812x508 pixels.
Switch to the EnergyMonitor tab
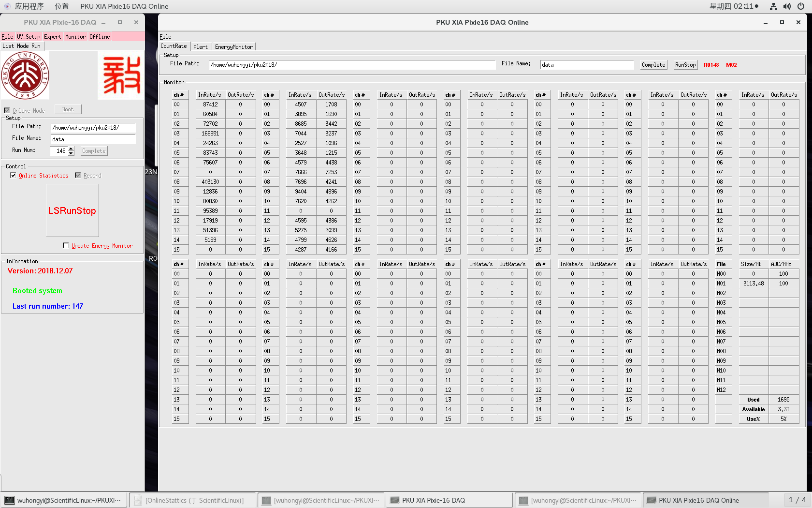pos(234,47)
